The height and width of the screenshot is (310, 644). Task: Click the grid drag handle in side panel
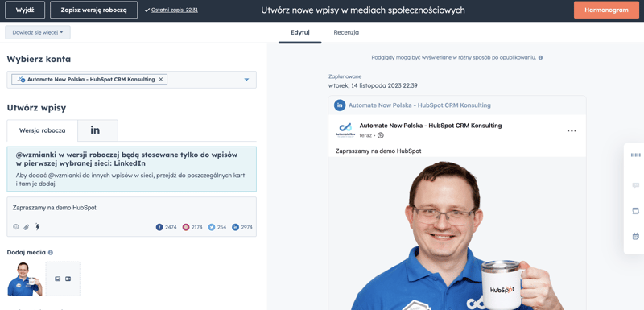tap(635, 155)
